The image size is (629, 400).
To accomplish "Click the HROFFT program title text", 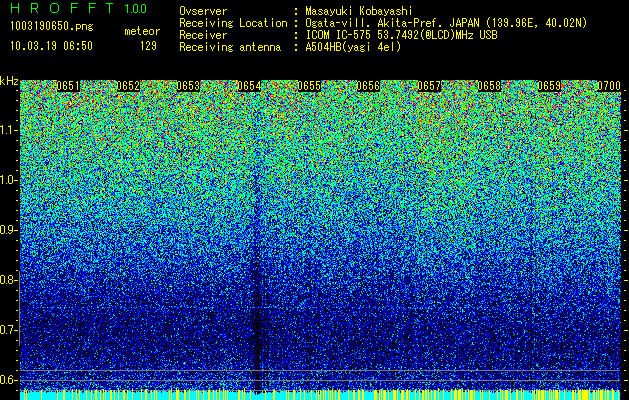I will point(62,8).
